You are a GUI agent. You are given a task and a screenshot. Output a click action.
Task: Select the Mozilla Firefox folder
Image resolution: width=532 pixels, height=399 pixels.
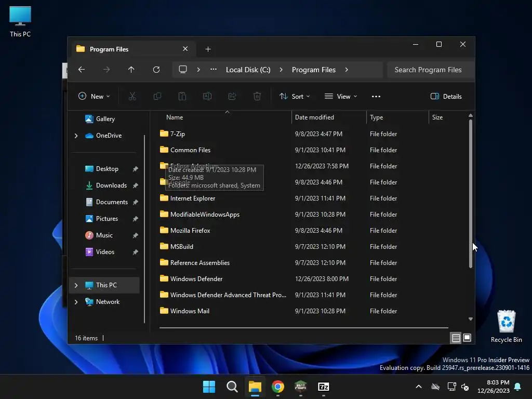click(x=190, y=230)
